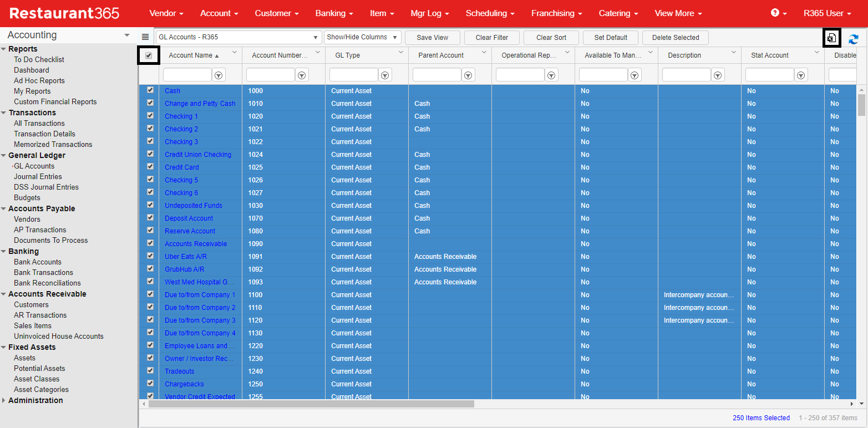Click the Description filter input field
The image size is (868, 428).
687,75
